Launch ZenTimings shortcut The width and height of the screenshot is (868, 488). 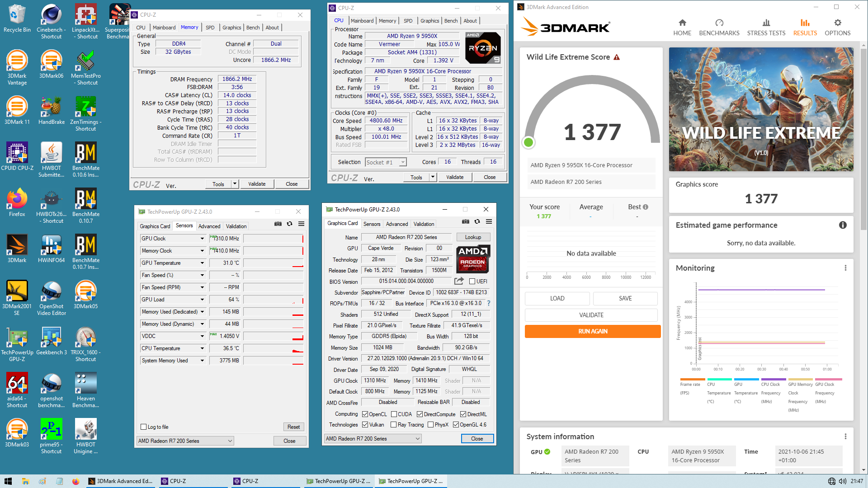[x=85, y=113]
